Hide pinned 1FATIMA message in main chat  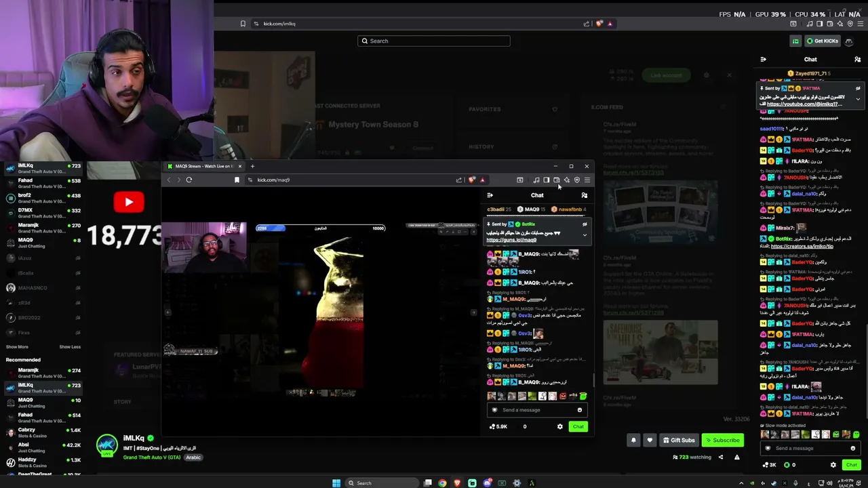point(858,89)
